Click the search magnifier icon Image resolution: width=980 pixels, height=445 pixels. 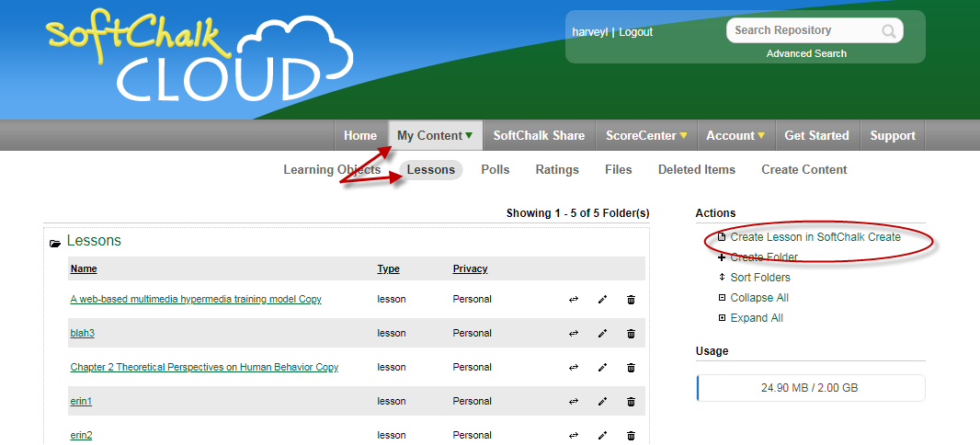[888, 31]
